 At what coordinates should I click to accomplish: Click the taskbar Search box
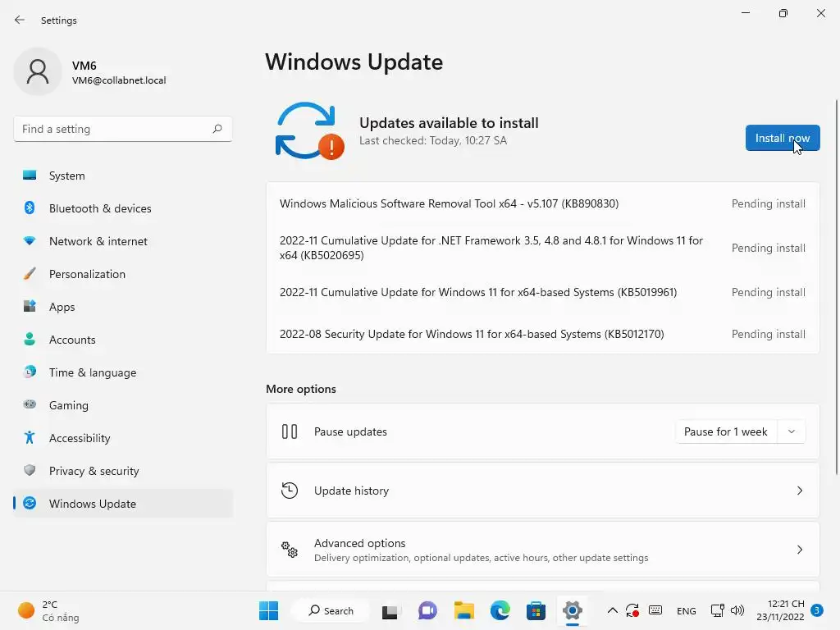(331, 610)
